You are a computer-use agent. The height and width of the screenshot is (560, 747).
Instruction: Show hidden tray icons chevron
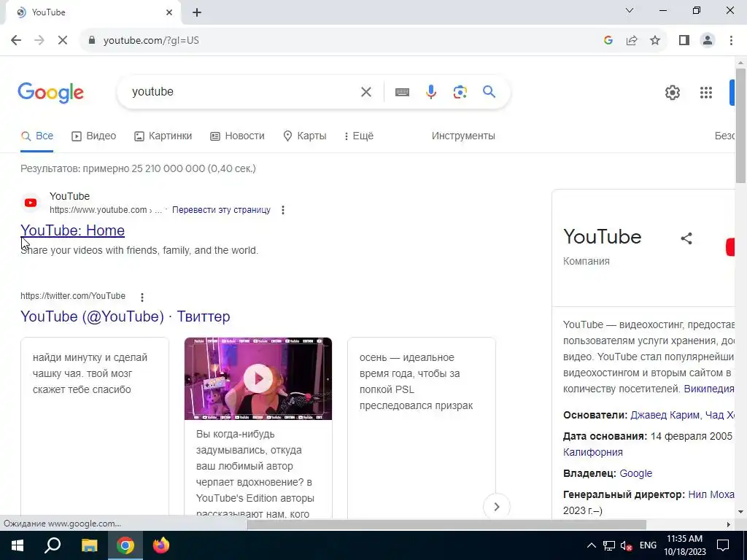point(591,545)
